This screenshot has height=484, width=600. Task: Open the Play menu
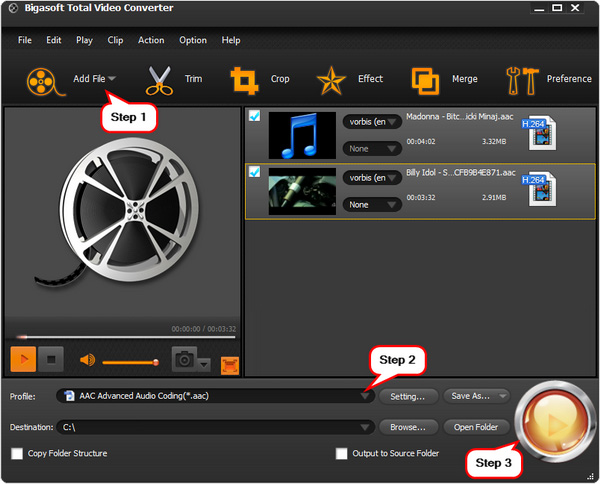(x=84, y=40)
